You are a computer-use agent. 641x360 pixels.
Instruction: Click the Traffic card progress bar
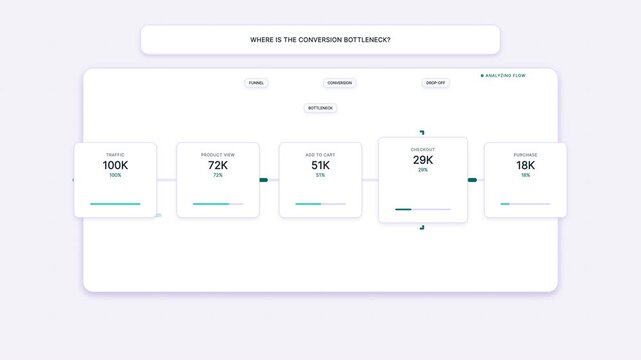pyautogui.click(x=115, y=204)
